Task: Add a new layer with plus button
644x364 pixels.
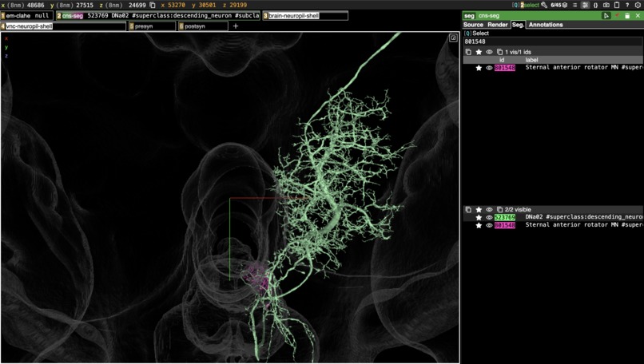Action: click(x=236, y=26)
